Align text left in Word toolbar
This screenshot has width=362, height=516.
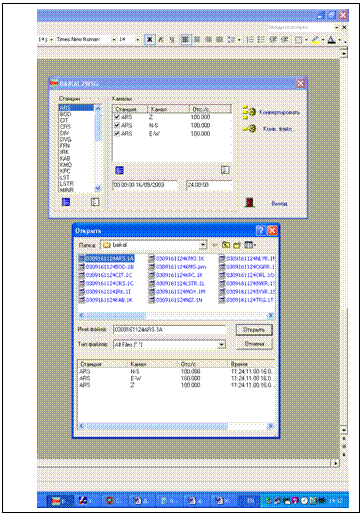tap(186, 40)
